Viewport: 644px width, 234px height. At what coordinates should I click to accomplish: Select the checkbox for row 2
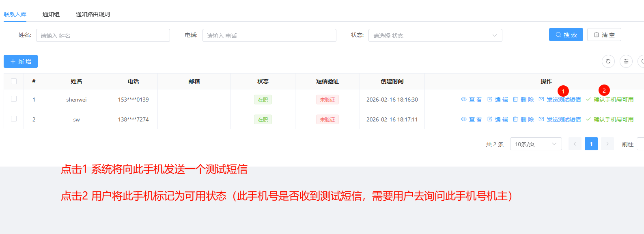14,119
